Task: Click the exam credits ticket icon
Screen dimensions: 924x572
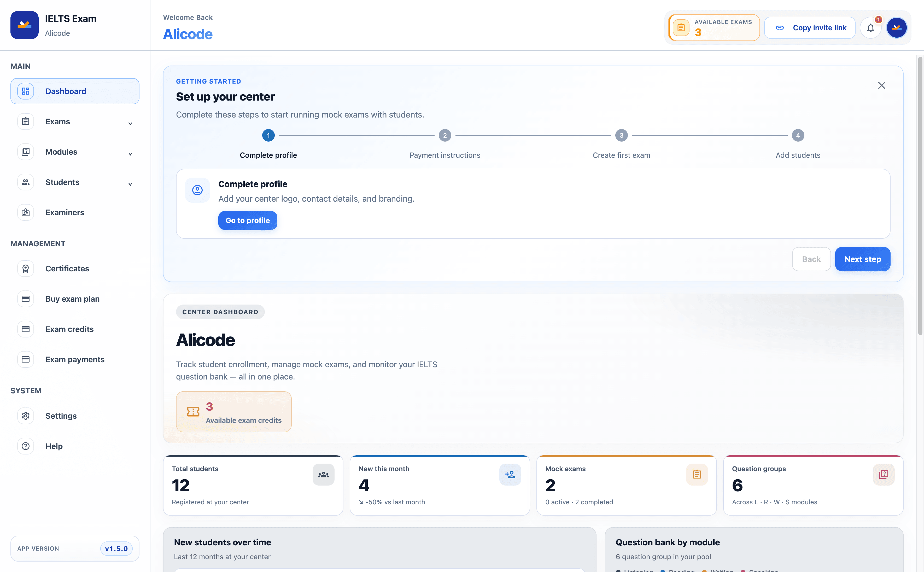Action: (x=193, y=412)
